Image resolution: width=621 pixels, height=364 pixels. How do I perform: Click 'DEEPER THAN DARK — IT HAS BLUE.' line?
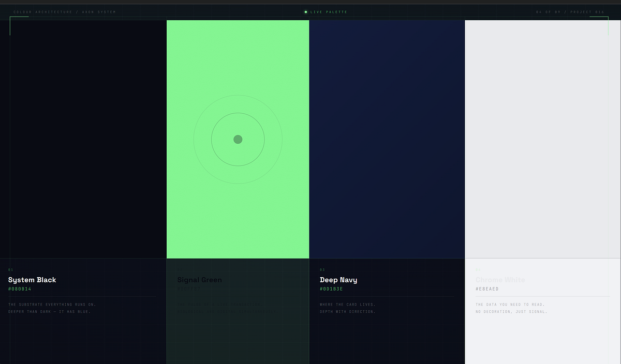click(x=49, y=312)
